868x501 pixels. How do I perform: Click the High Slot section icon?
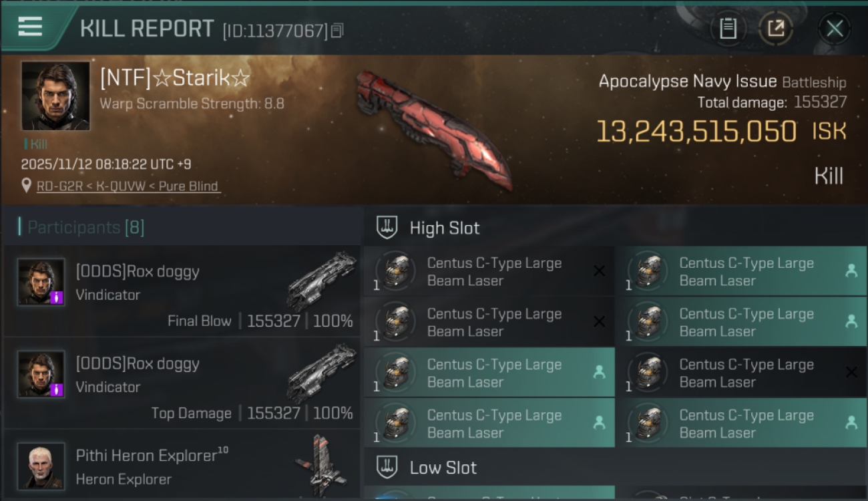point(387,227)
